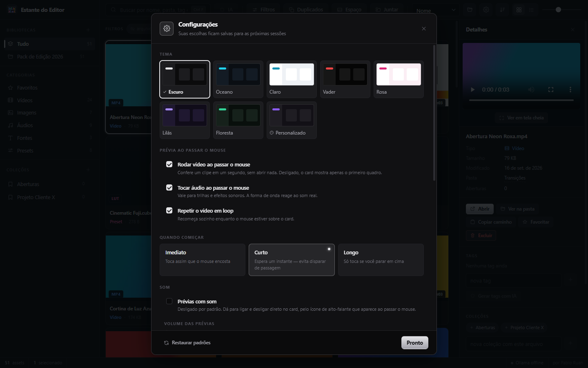Viewport: 588px width, 368px height.
Task: Click the nova tag input field
Action: [x=514, y=281]
